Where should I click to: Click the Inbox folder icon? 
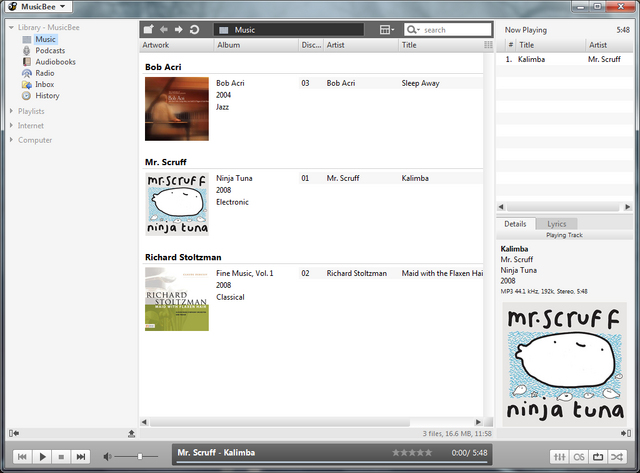point(27,84)
